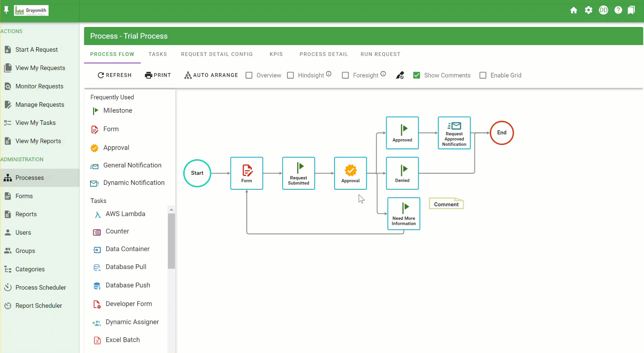The image size is (644, 353).
Task: Enable the Overview checkbox
Action: 249,75
